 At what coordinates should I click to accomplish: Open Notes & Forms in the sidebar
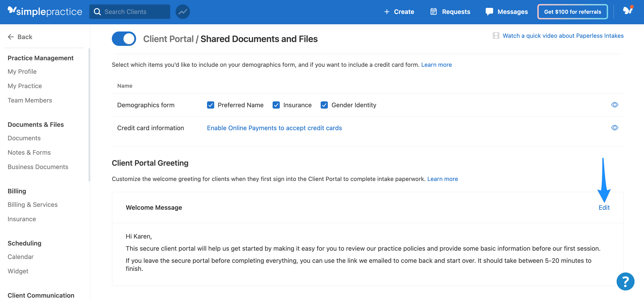pos(29,152)
